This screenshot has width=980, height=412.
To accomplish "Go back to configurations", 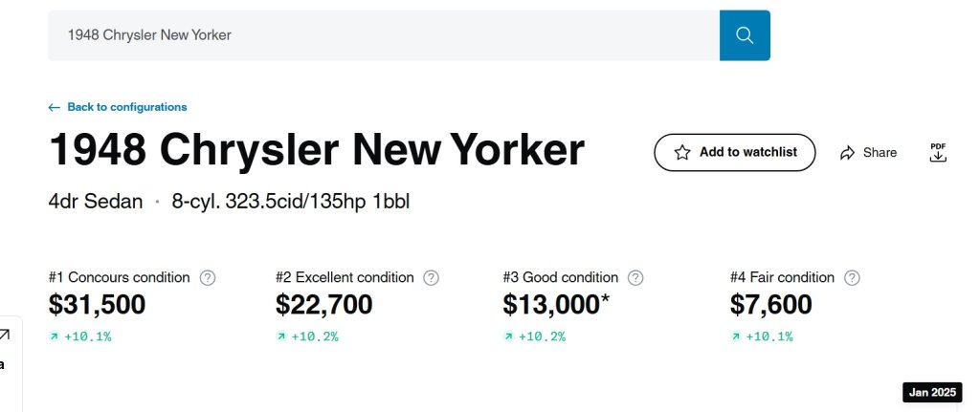I will click(x=118, y=107).
